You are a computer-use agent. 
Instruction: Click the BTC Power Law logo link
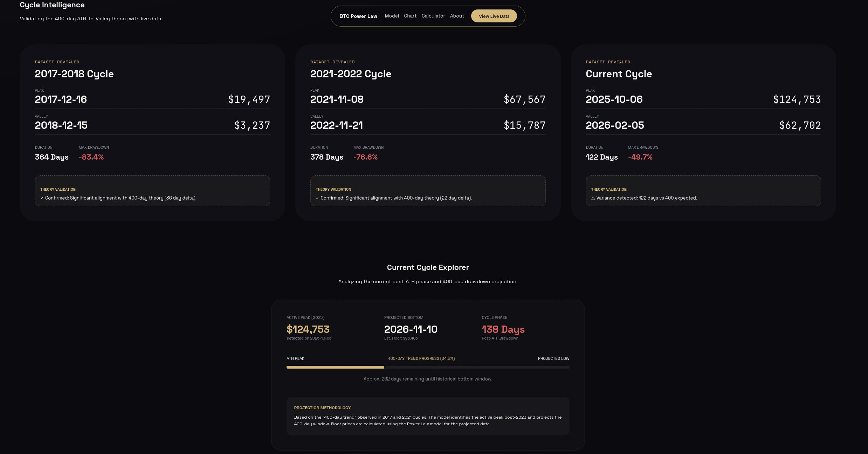point(358,16)
